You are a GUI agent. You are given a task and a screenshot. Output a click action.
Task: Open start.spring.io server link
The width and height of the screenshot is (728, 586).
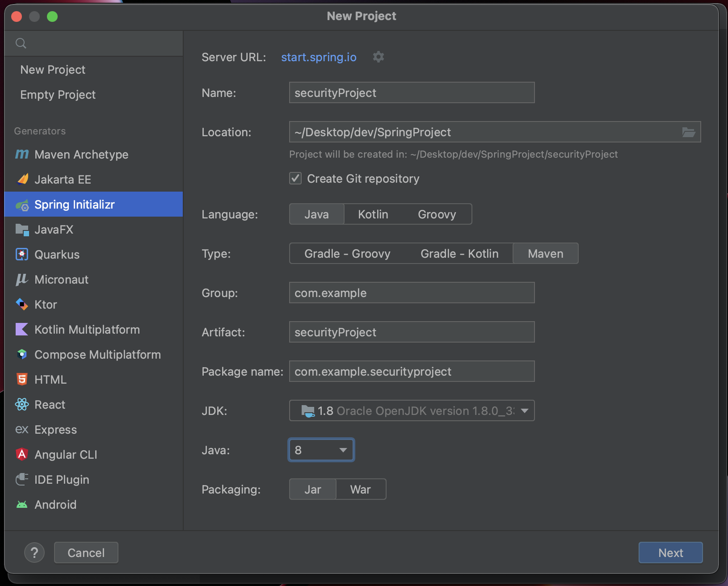coord(319,57)
